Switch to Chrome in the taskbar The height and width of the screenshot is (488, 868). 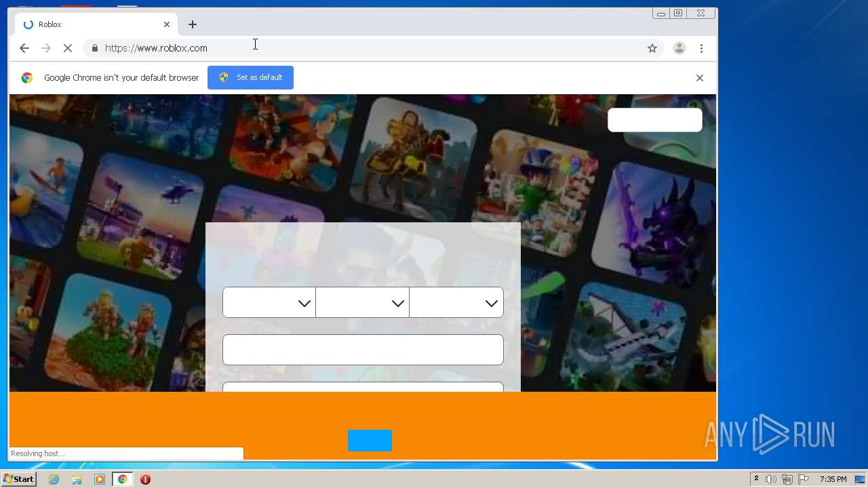tap(122, 479)
